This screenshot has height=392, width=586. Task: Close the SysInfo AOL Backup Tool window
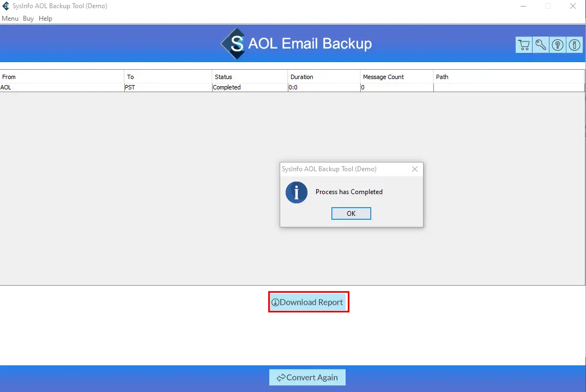point(572,6)
